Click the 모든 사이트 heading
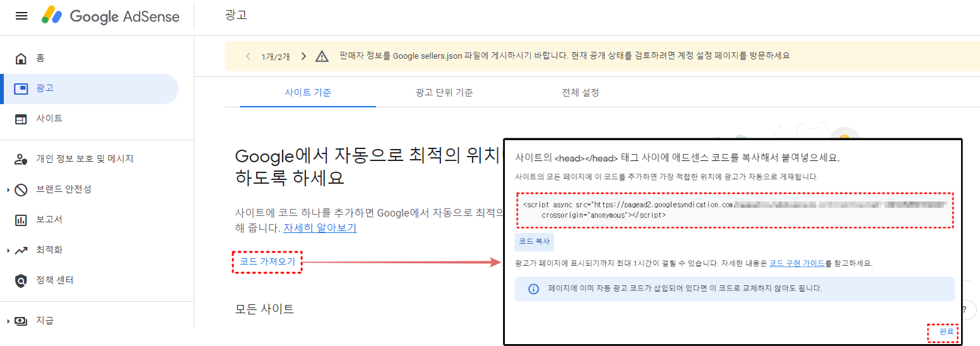 [x=264, y=309]
